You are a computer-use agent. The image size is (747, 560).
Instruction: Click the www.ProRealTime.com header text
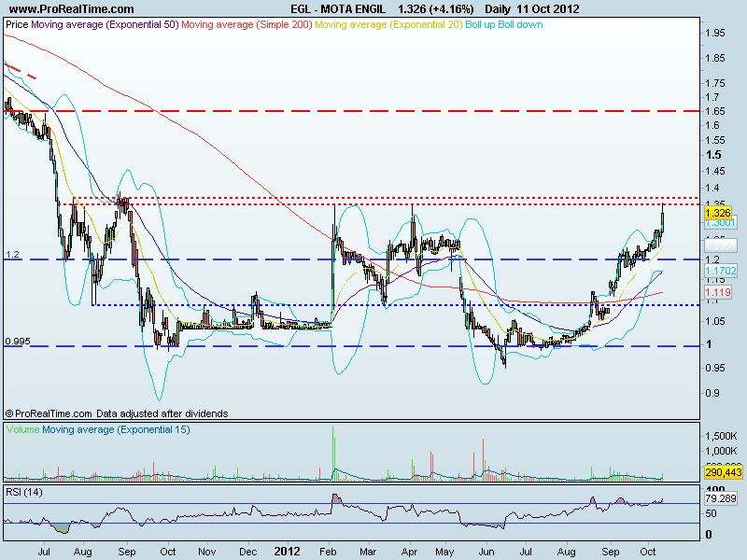[x=72, y=9]
